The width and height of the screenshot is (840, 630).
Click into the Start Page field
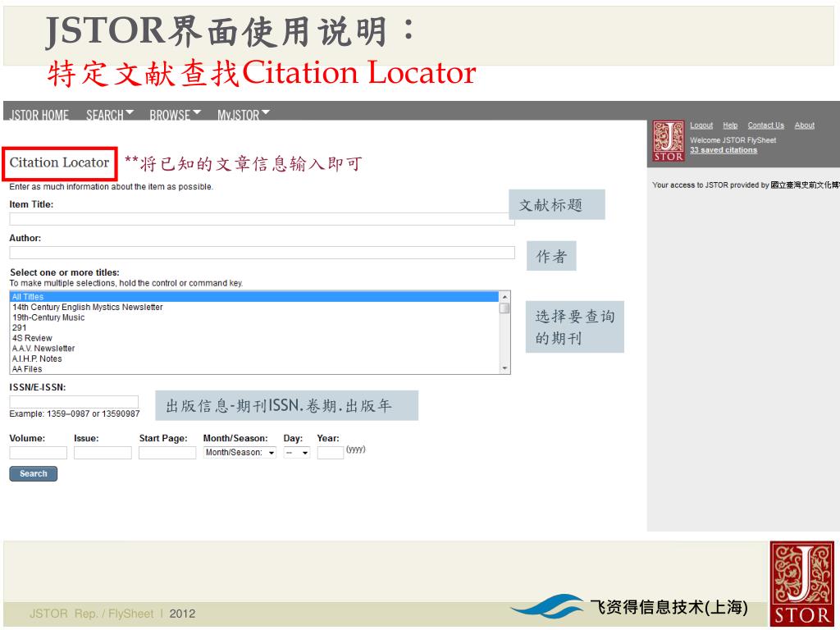point(167,453)
